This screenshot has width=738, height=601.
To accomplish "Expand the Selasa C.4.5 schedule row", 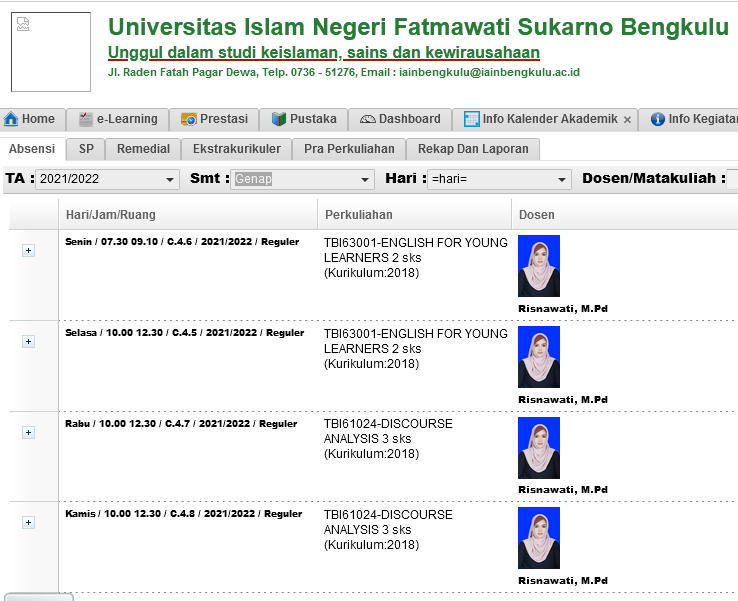I will 28,342.
